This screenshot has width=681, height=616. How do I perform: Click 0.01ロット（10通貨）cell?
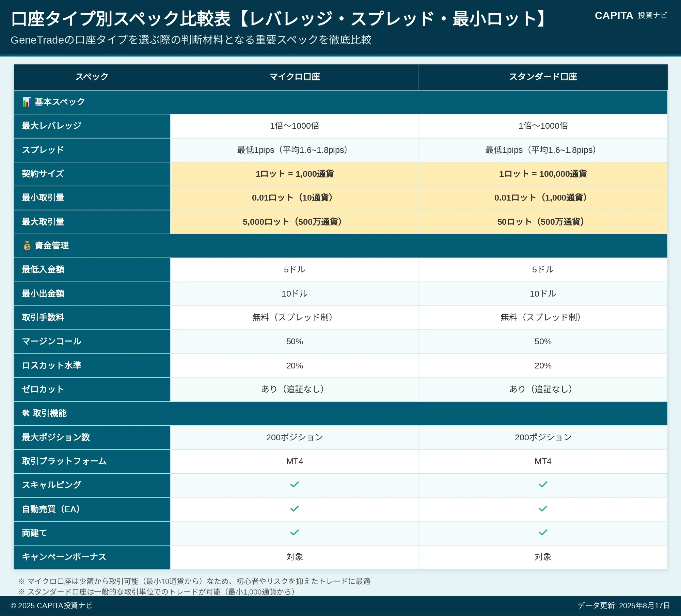pyautogui.click(x=295, y=198)
